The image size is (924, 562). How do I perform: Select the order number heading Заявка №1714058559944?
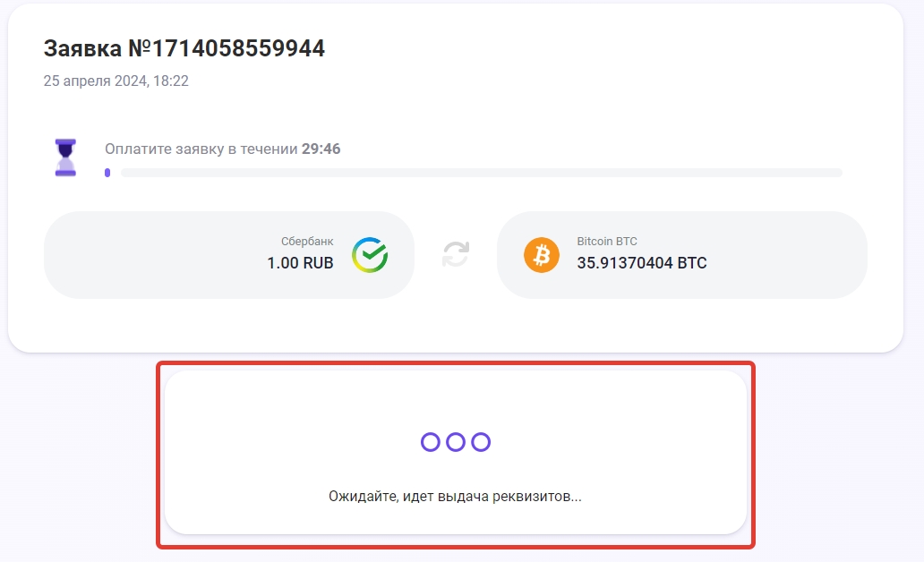(x=184, y=49)
